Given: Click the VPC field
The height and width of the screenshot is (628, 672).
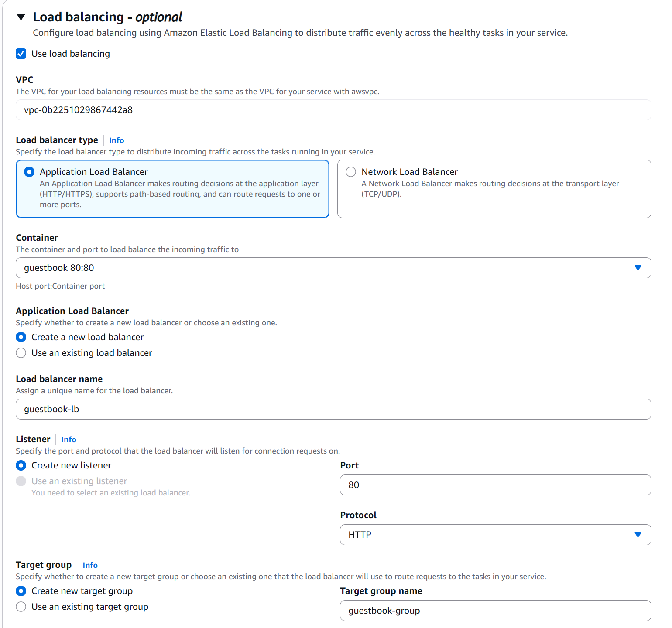Looking at the screenshot, I should tap(333, 110).
